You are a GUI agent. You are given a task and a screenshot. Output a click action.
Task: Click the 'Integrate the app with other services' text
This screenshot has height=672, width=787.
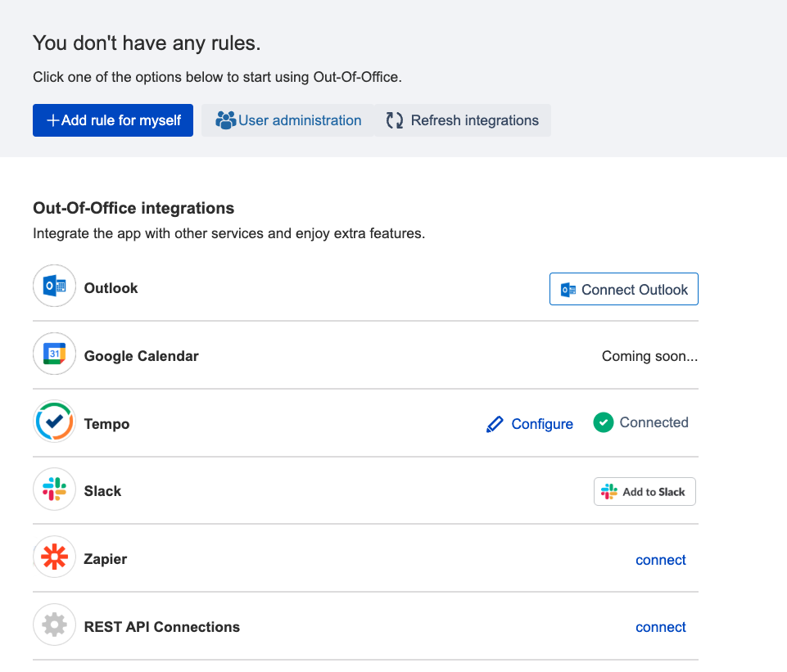coord(228,234)
